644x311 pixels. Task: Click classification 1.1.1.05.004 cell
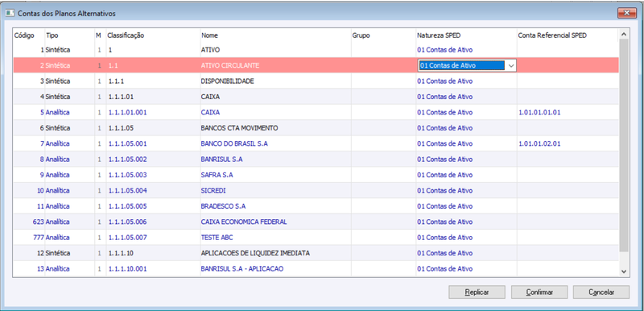point(128,191)
